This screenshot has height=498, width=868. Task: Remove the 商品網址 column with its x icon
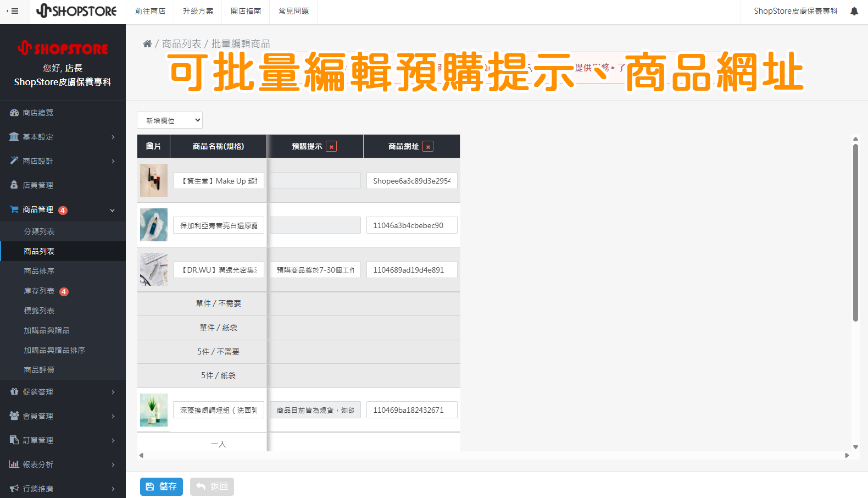(428, 147)
